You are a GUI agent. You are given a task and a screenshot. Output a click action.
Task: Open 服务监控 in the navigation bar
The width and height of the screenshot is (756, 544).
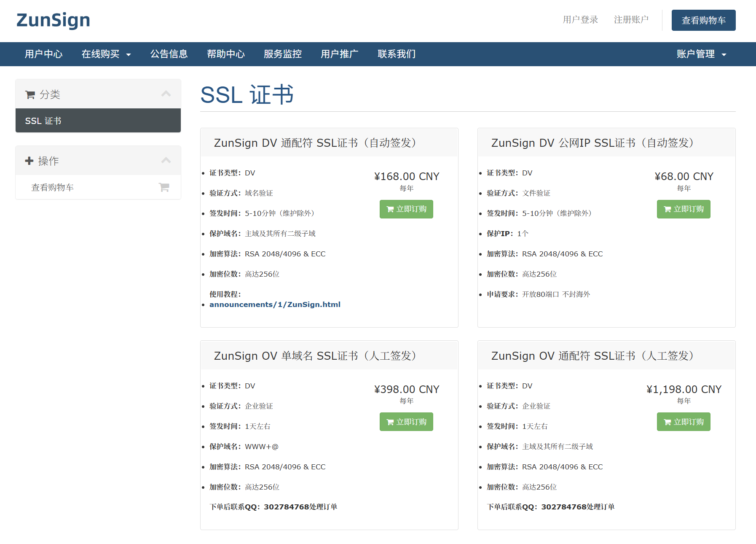[283, 54]
